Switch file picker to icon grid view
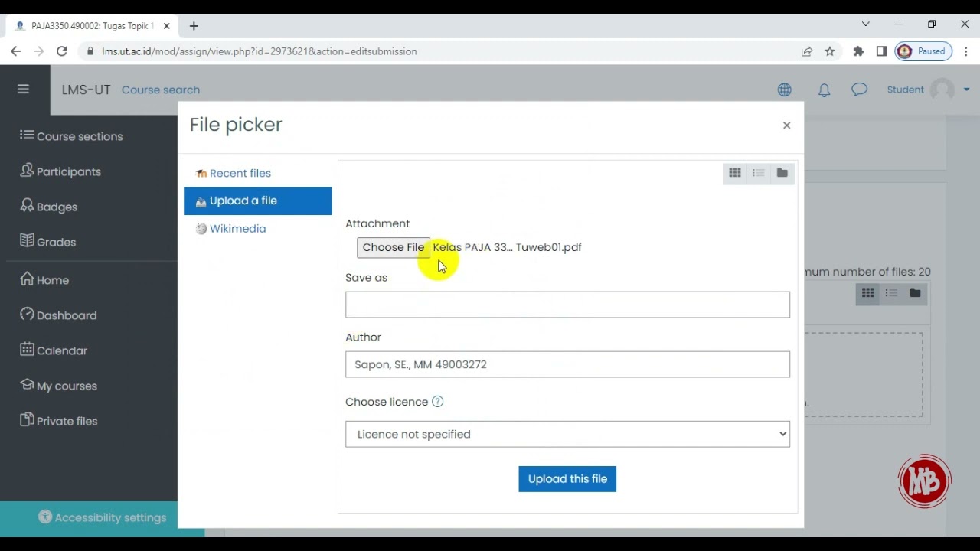 point(734,173)
